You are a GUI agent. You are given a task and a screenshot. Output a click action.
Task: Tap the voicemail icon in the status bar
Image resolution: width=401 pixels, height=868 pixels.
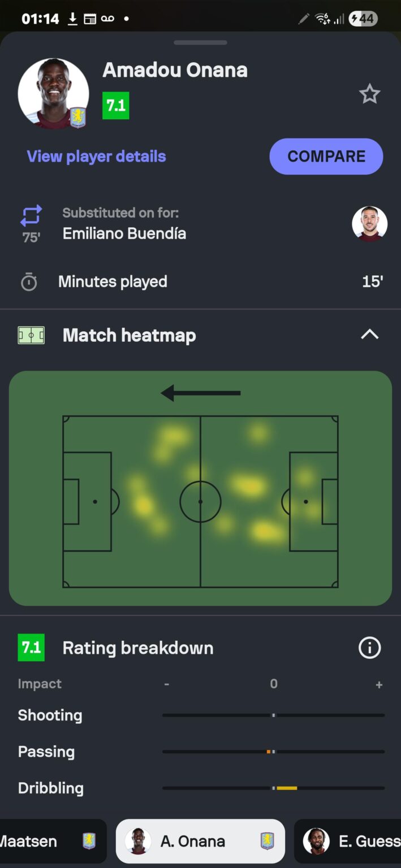click(x=107, y=18)
